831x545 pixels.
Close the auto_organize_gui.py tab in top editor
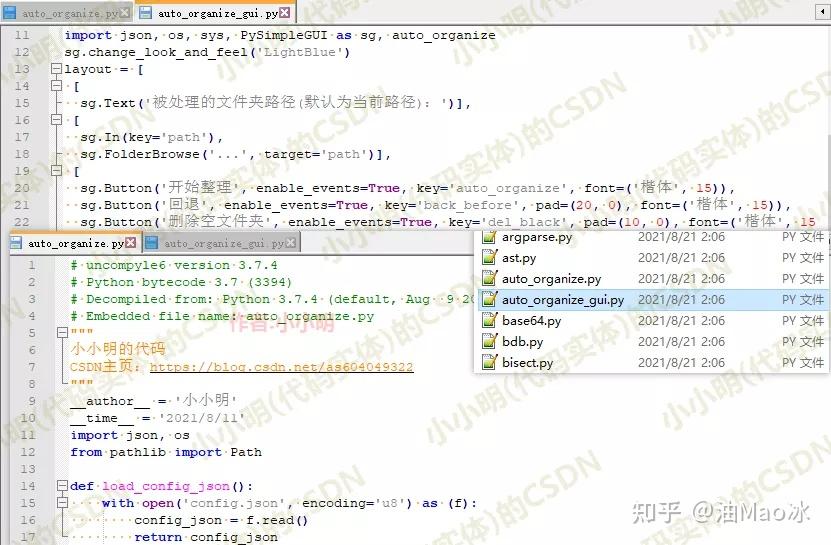click(x=285, y=12)
